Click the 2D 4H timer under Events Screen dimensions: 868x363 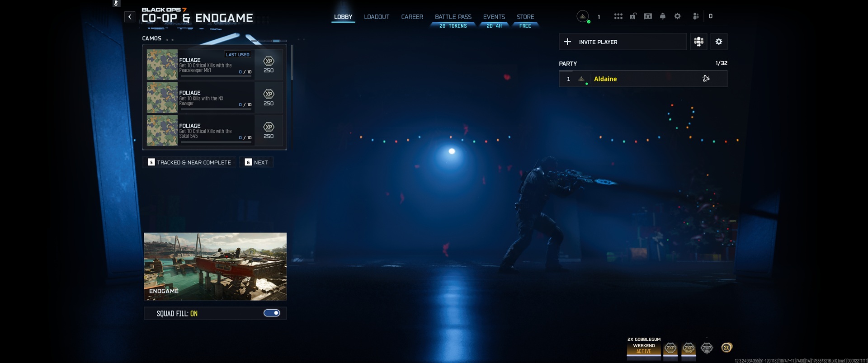(x=494, y=26)
